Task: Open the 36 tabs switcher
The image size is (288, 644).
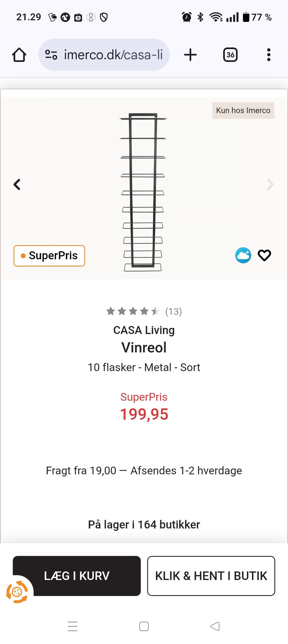Action: click(230, 55)
